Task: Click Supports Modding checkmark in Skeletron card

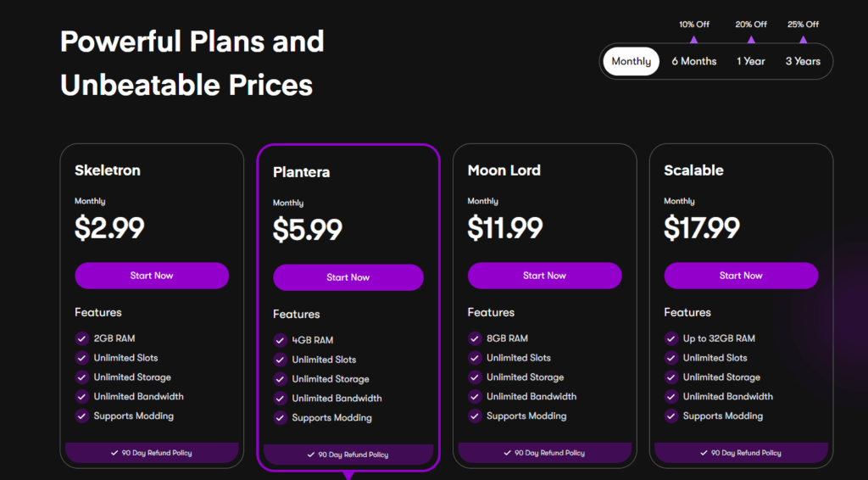Action: 82,416
